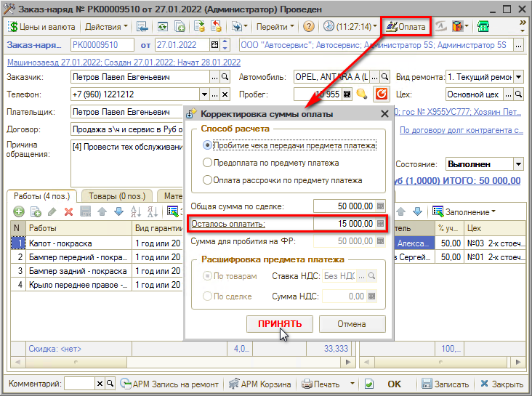Expand the Состояние dropdown

pyautogui.click(x=517, y=164)
